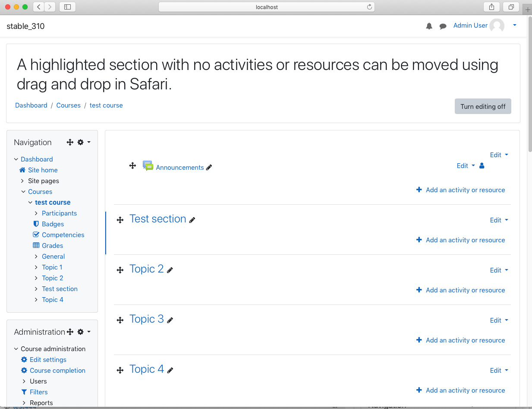The width and height of the screenshot is (532, 409).
Task: Collapse the Course administration node
Action: [16, 349]
